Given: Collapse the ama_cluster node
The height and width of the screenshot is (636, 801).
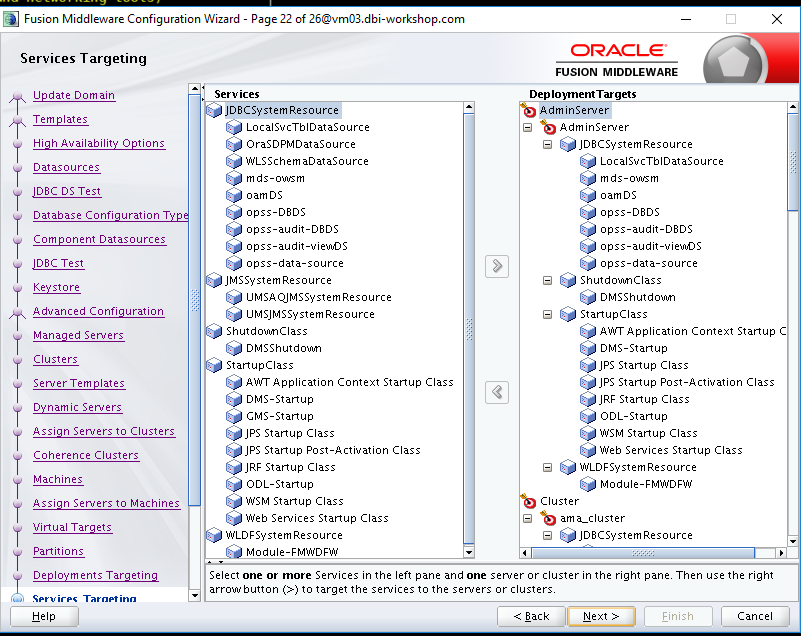Looking at the screenshot, I should pos(528,519).
